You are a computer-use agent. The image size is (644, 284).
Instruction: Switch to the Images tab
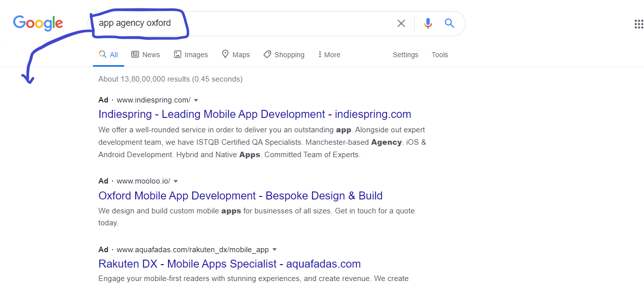pos(191,55)
